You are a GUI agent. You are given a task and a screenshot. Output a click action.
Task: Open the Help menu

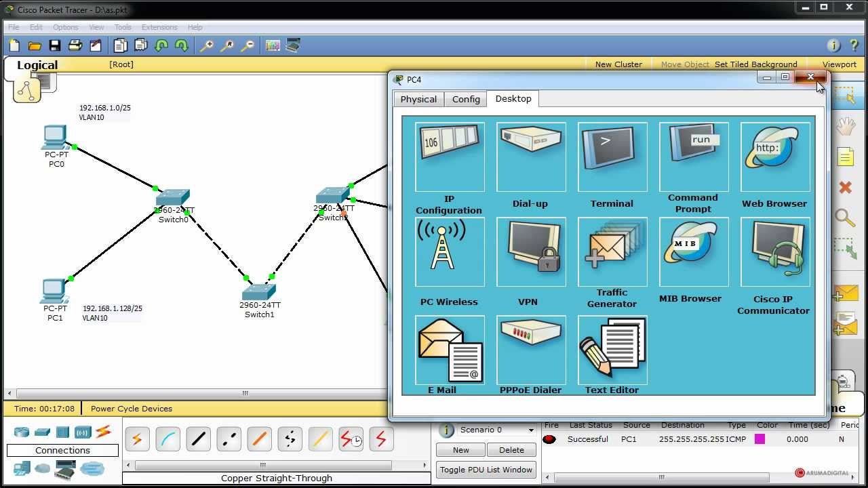[195, 27]
